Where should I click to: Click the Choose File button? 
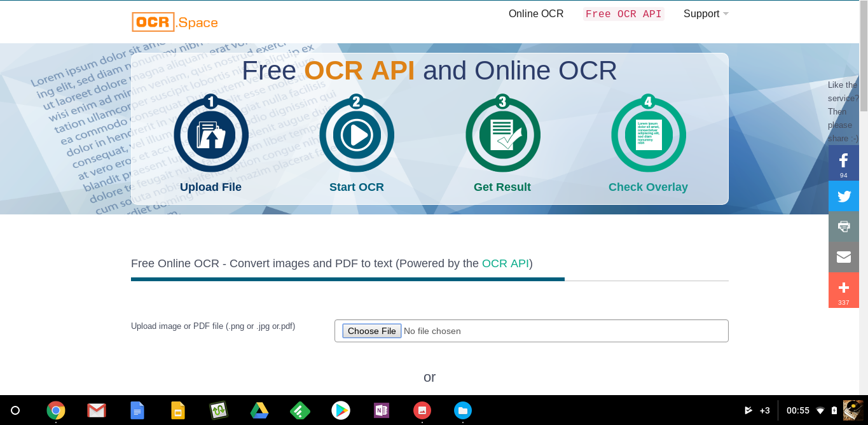click(x=372, y=331)
